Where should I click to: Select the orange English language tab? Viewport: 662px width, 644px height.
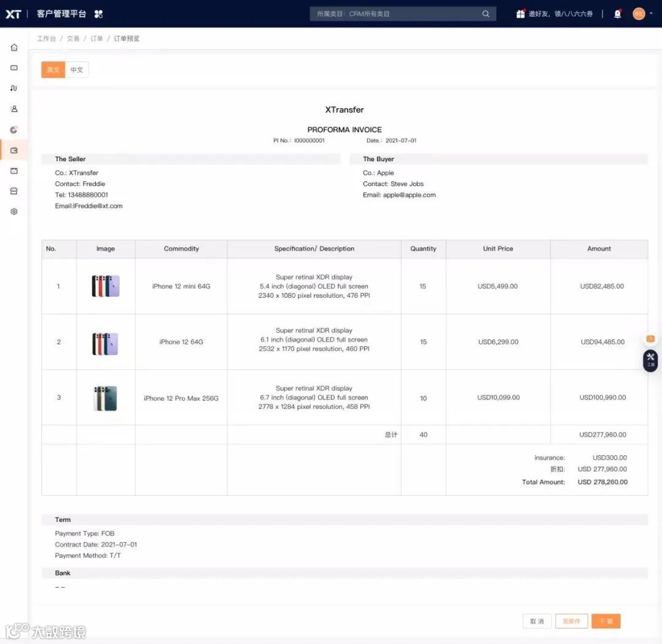pyautogui.click(x=53, y=70)
